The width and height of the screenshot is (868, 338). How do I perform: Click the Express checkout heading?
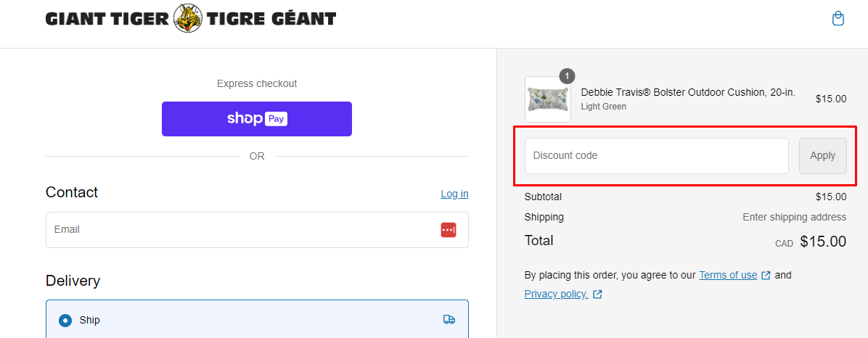point(257,83)
